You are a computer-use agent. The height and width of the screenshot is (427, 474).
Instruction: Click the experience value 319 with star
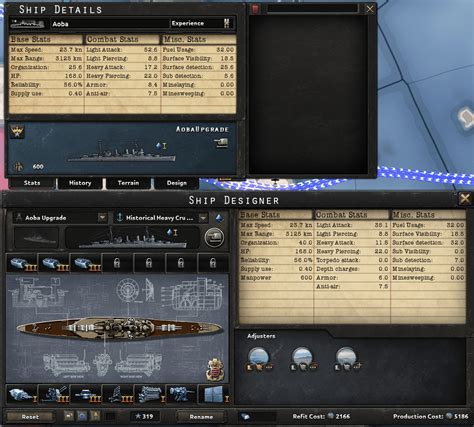(144, 416)
